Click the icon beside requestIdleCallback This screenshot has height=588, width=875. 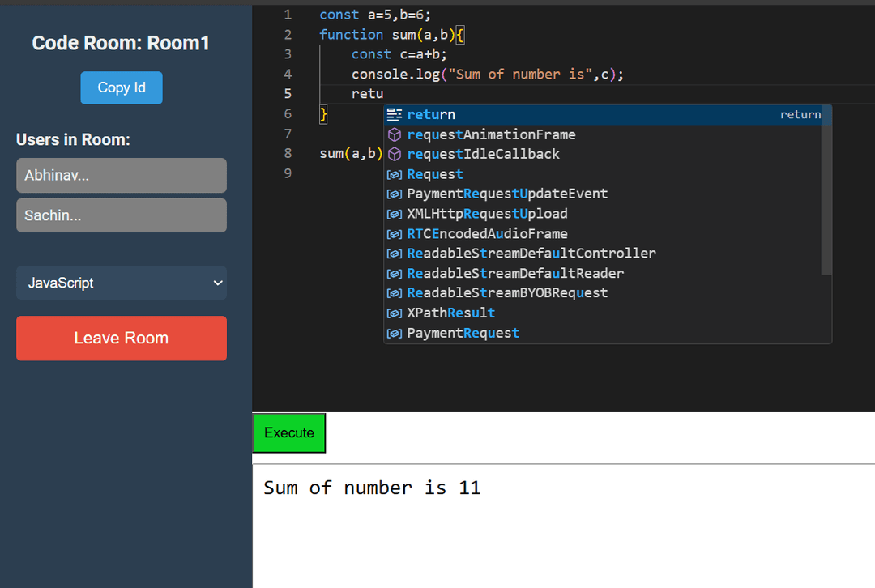[x=395, y=154]
